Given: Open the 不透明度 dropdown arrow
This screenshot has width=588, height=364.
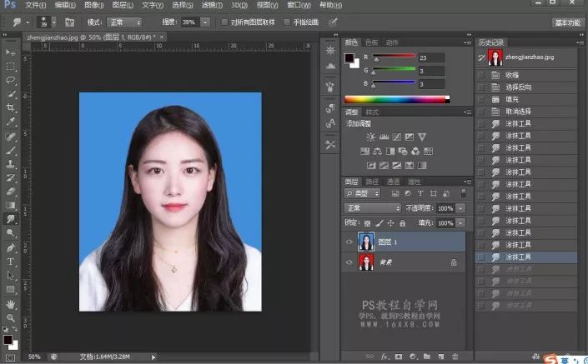Looking at the screenshot, I should (460, 208).
